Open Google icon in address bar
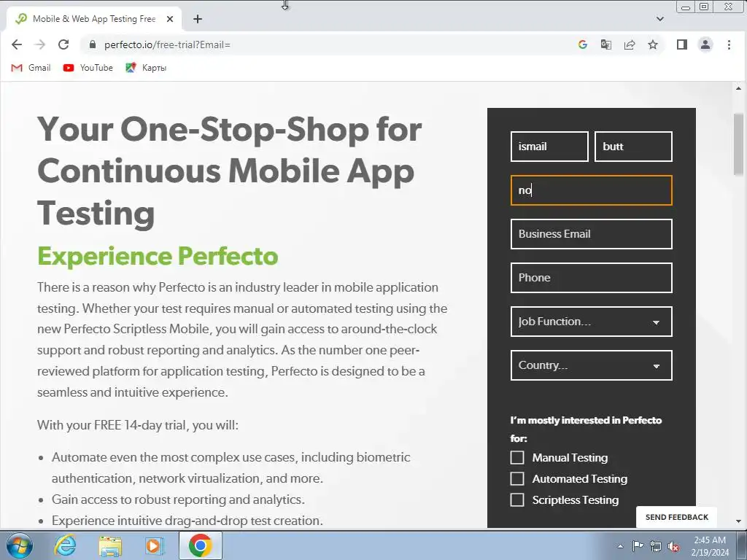Screen dimensions: 747x560 tap(582, 44)
